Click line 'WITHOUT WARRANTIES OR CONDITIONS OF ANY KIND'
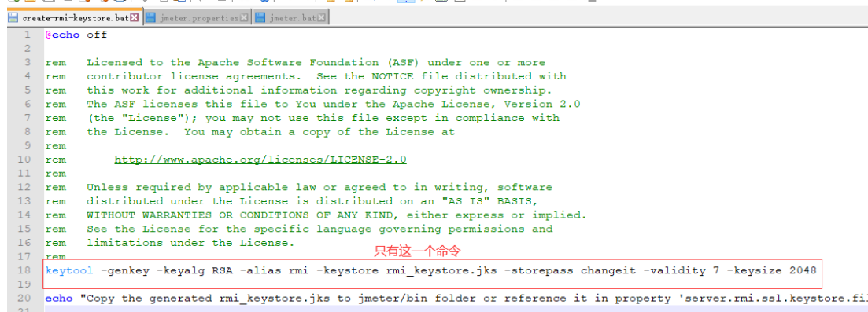868x312 pixels. point(337,215)
